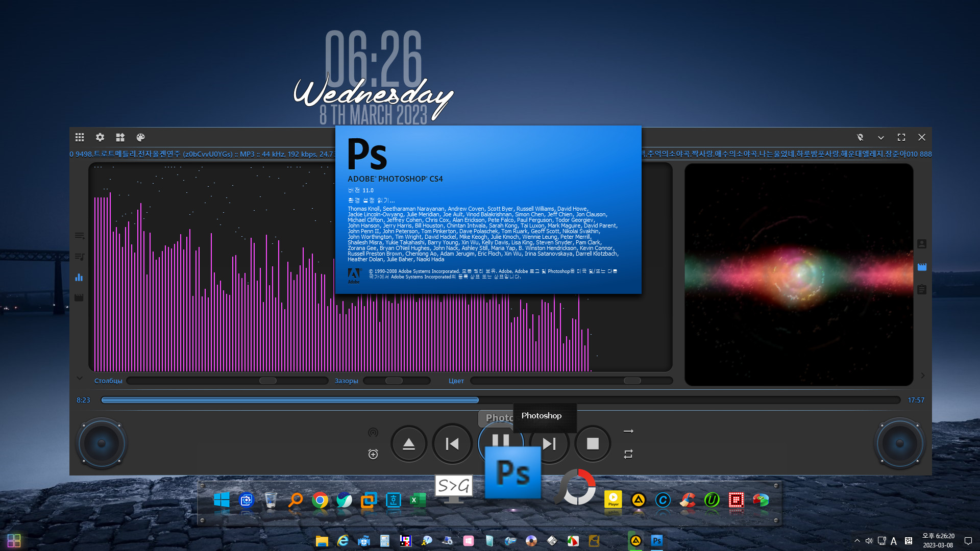Click the Windows logo in the dock
The image size is (980, 551).
tap(222, 500)
